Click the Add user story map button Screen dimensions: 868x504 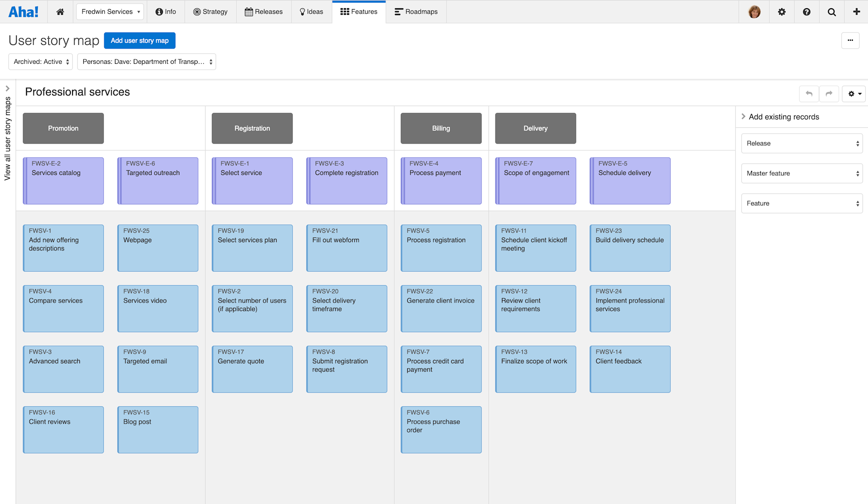coord(139,40)
